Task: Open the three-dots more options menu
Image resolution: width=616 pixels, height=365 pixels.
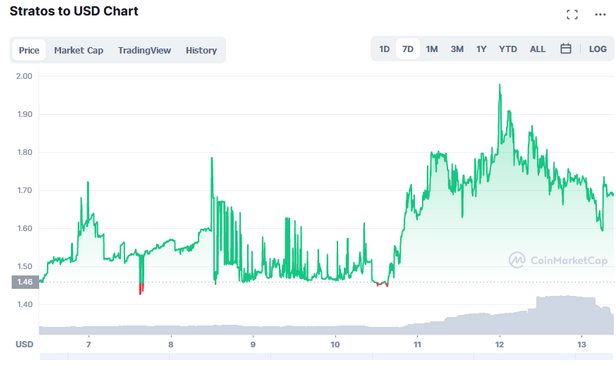Action: click(x=600, y=15)
